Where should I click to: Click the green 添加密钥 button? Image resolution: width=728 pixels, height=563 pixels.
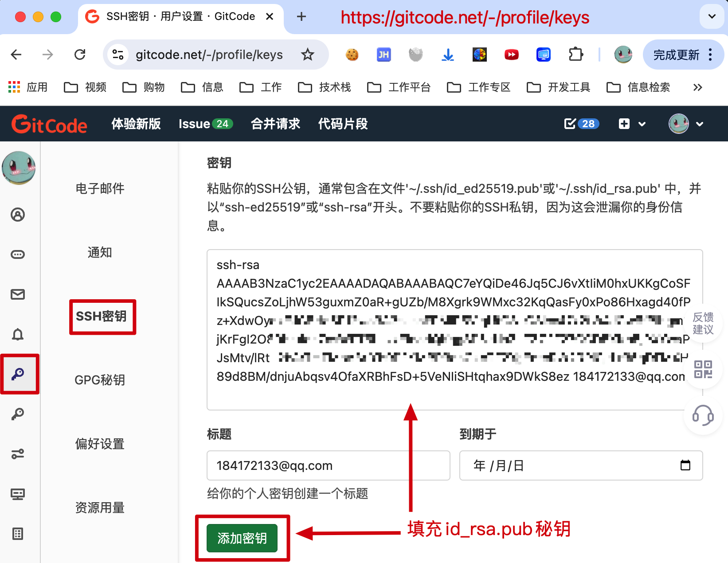[x=242, y=538]
